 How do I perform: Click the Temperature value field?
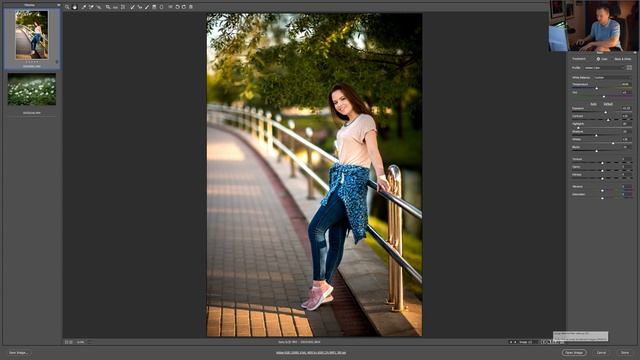tap(626, 84)
